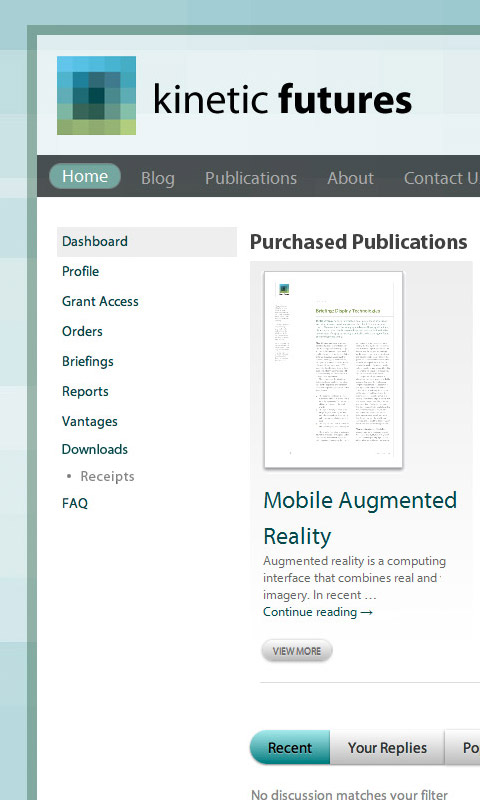The image size is (480, 800).
Task: Open the Receipts sub-item
Action: [x=107, y=477]
